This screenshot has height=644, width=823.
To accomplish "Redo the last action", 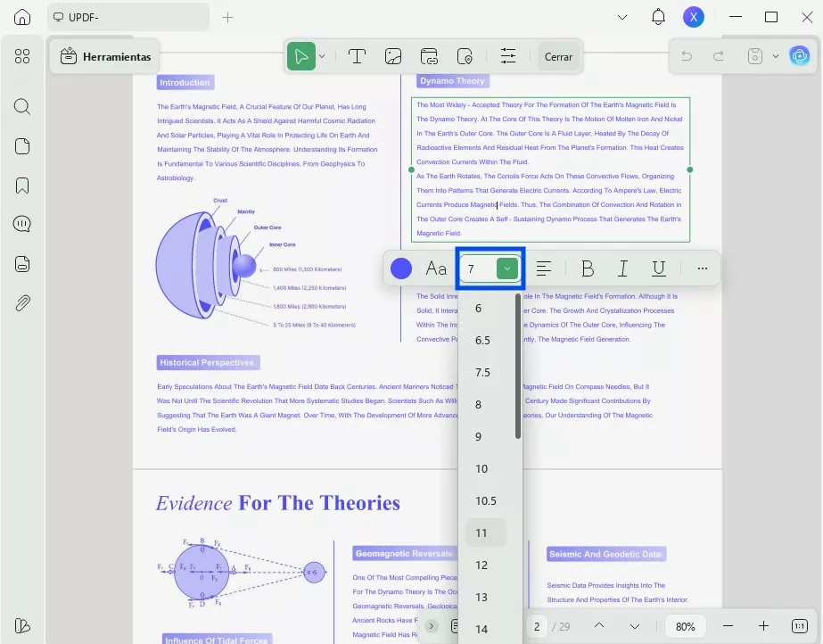I will (719, 56).
